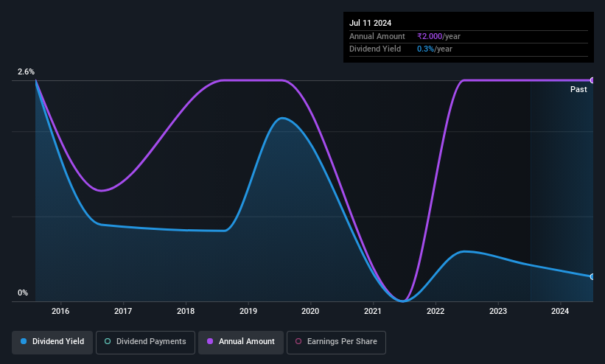Click the 2016 x-axis label

tap(60, 311)
